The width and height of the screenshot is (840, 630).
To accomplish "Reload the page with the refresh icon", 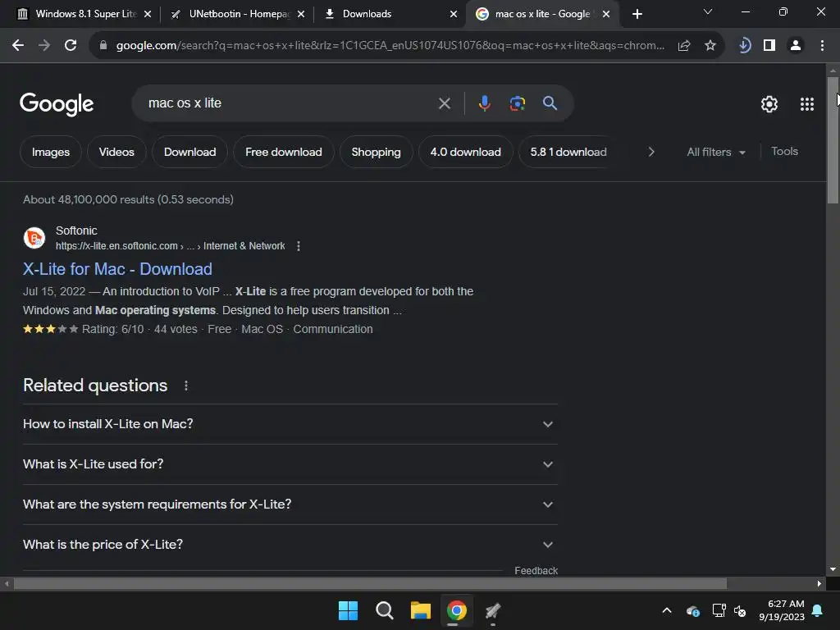I will pos(71,46).
